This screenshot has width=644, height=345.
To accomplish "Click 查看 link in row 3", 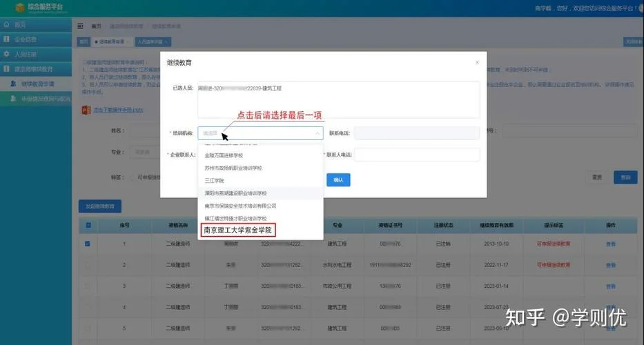I will point(611,286).
